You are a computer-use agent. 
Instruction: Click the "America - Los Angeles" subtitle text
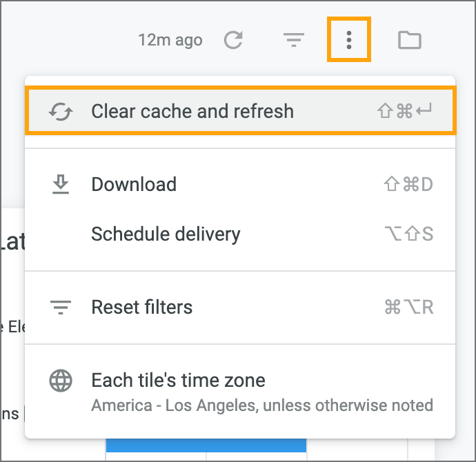[261, 405]
